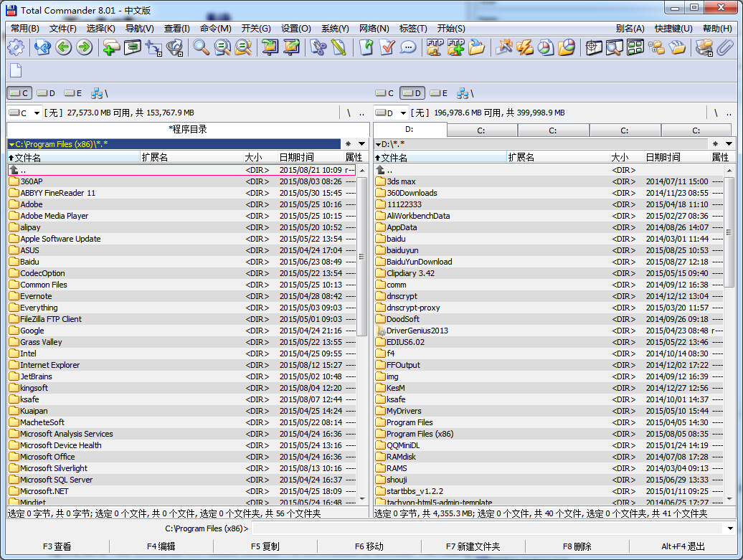Open the configuration settings gear icon

click(x=14, y=47)
